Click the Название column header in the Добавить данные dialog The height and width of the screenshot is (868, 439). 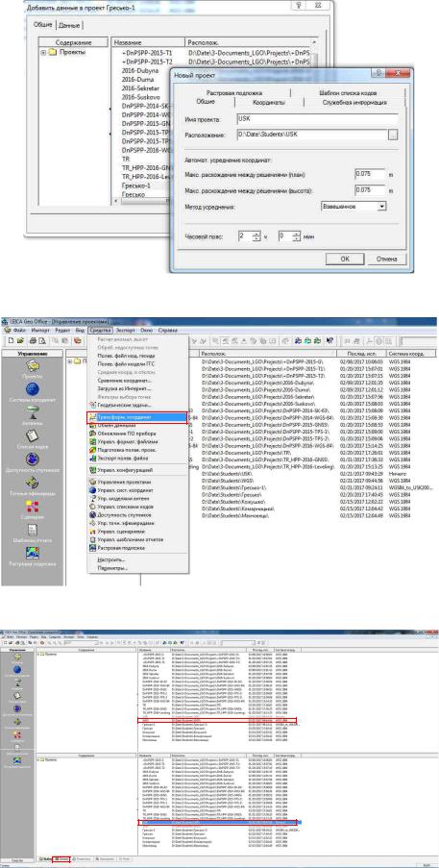pyautogui.click(x=148, y=42)
